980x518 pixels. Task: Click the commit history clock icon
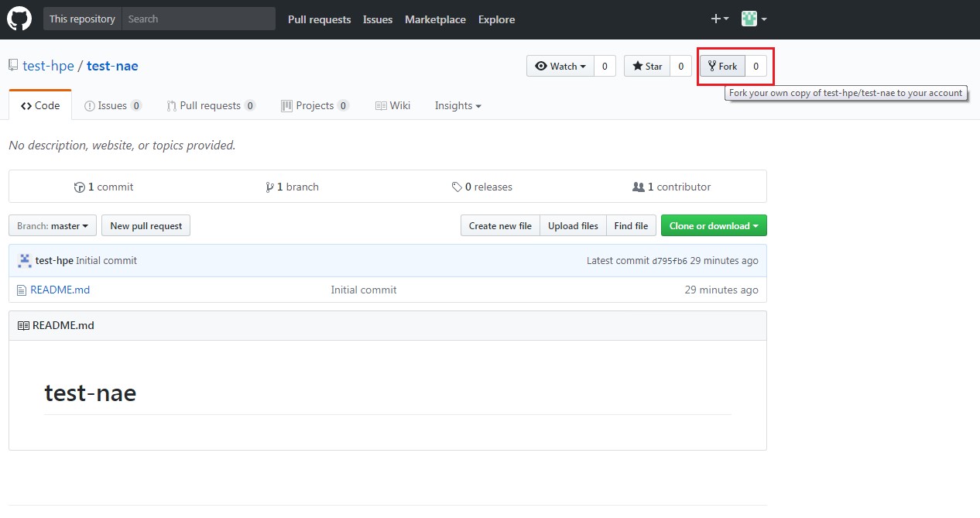click(79, 187)
